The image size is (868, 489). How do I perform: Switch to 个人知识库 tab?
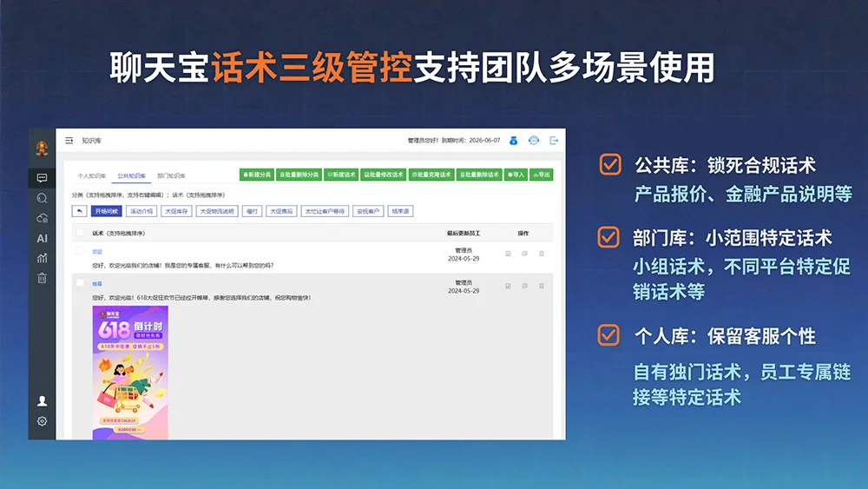[92, 175]
